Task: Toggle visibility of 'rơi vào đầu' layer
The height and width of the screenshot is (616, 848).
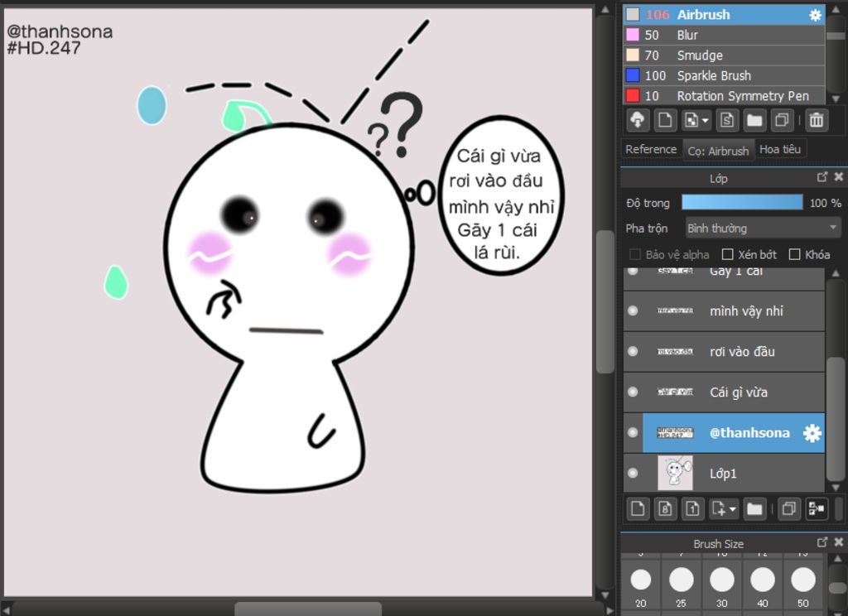Action: tap(634, 351)
